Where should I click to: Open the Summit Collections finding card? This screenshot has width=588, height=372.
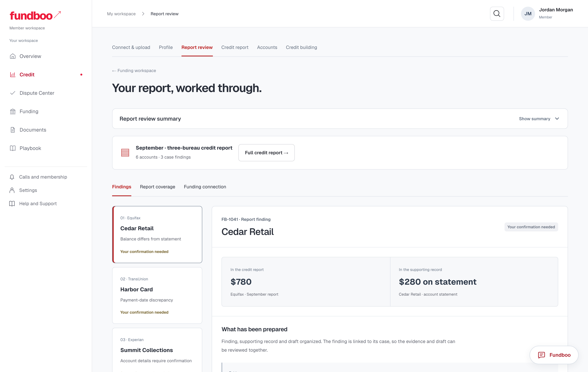pyautogui.click(x=157, y=350)
